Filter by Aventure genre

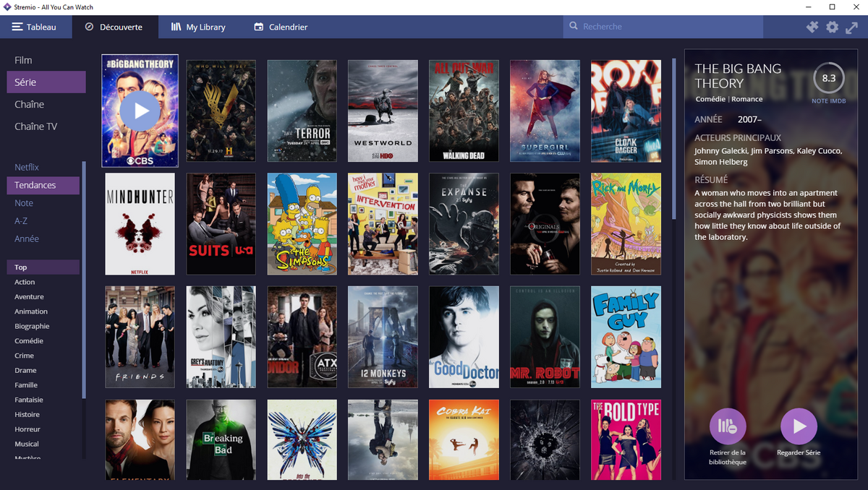pos(43,297)
